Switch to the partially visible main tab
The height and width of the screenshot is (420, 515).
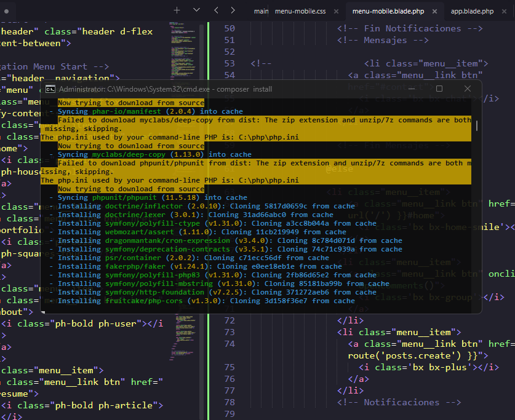coord(261,11)
